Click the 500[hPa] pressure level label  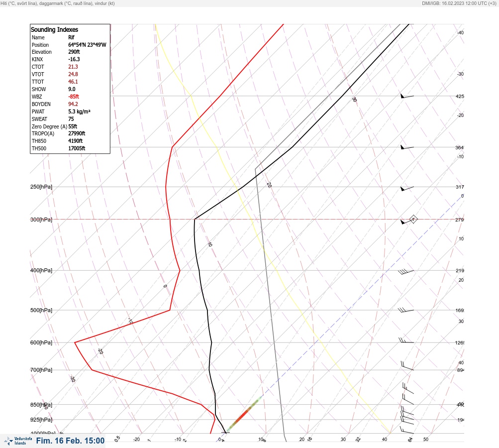click(41, 311)
